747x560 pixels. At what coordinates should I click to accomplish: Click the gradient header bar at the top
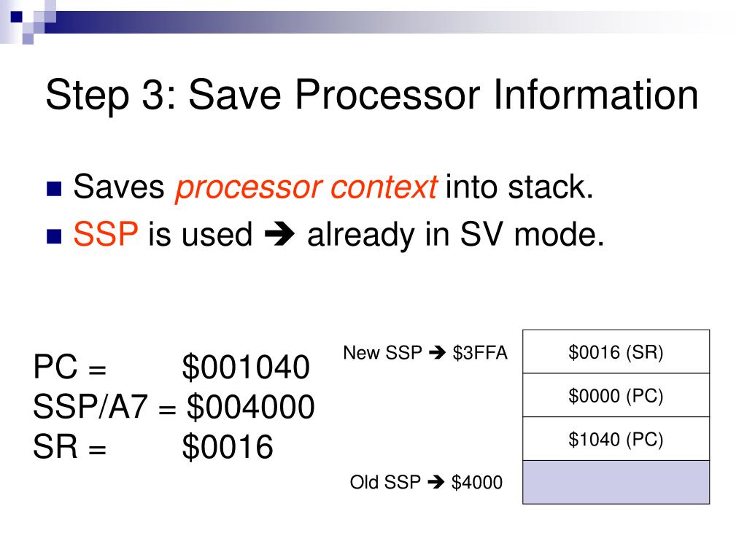[x=381, y=22]
